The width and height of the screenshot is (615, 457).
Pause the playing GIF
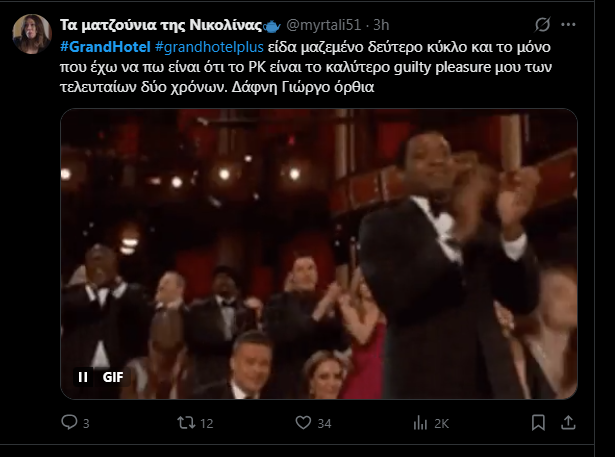pyautogui.click(x=83, y=377)
